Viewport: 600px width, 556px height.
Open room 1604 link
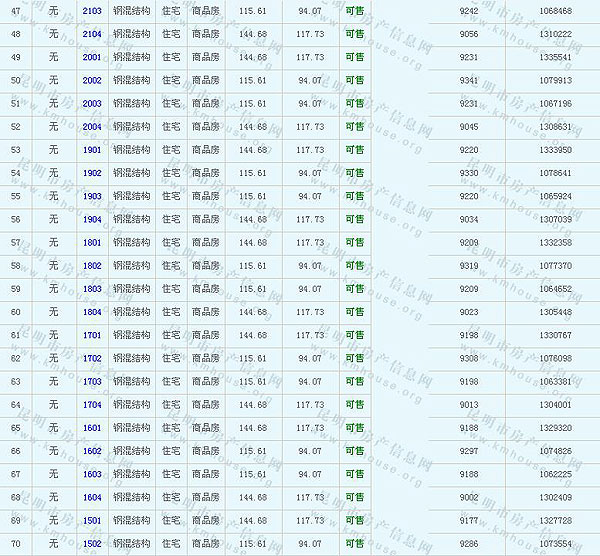tap(92, 497)
